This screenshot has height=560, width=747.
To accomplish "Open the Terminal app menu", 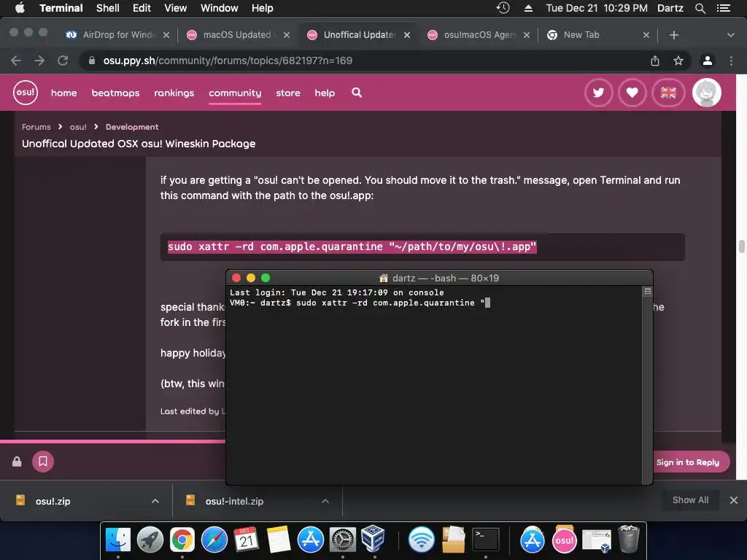I will [61, 8].
